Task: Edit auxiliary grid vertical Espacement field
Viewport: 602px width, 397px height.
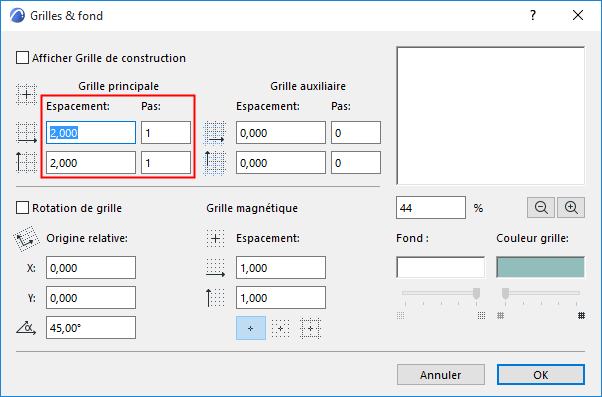Action: pyautogui.click(x=281, y=163)
